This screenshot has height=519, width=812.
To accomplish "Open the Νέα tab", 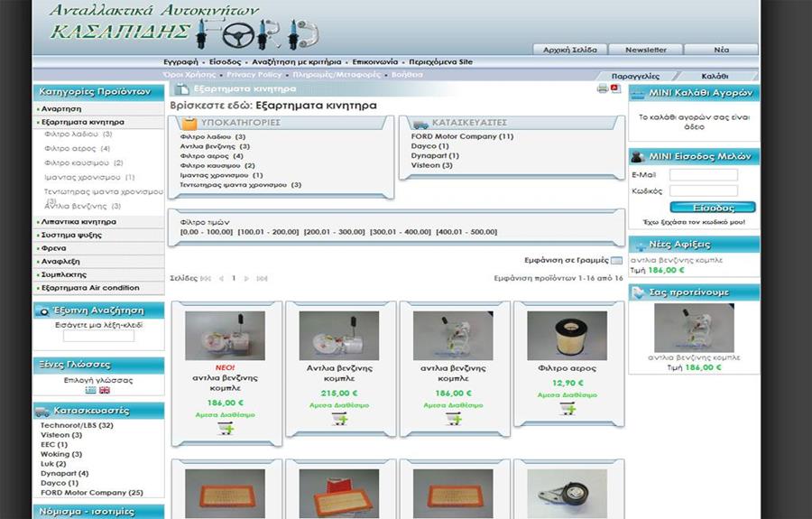I will click(722, 50).
